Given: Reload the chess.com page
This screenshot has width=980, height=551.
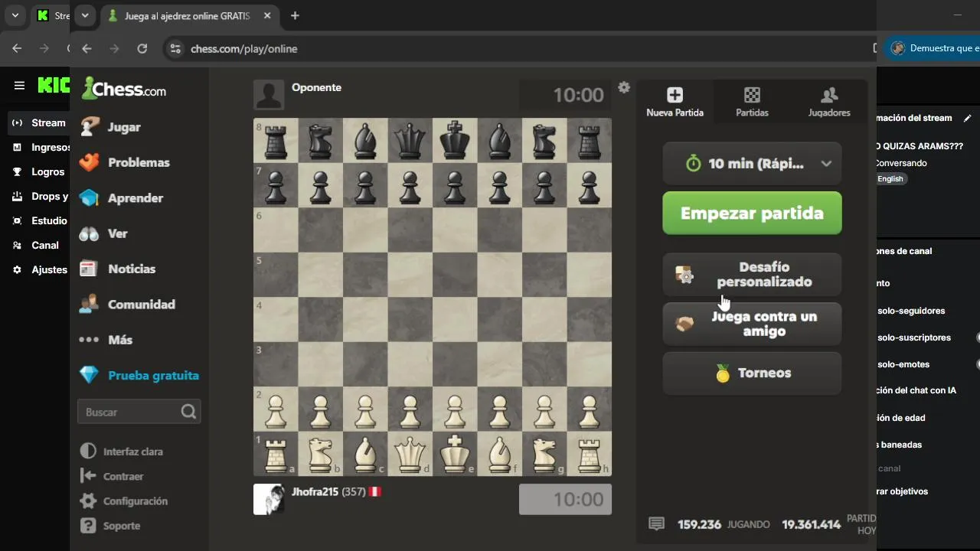Looking at the screenshot, I should [142, 48].
